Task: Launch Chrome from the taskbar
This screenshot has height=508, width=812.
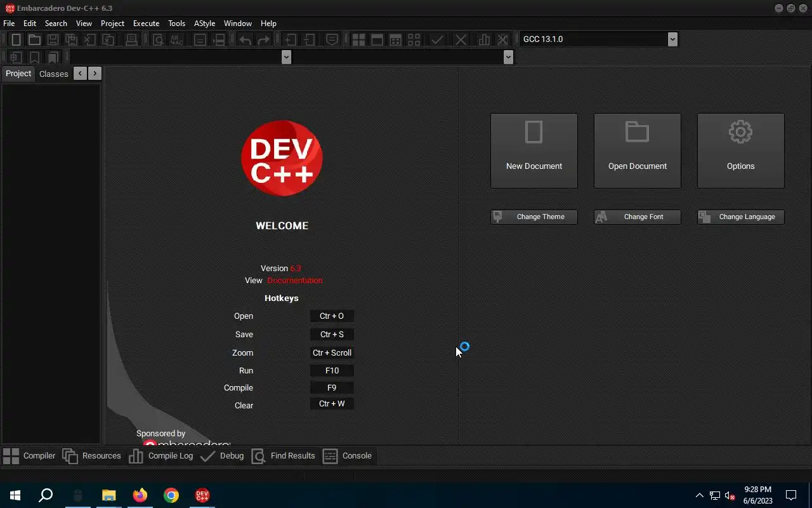Action: (x=171, y=495)
